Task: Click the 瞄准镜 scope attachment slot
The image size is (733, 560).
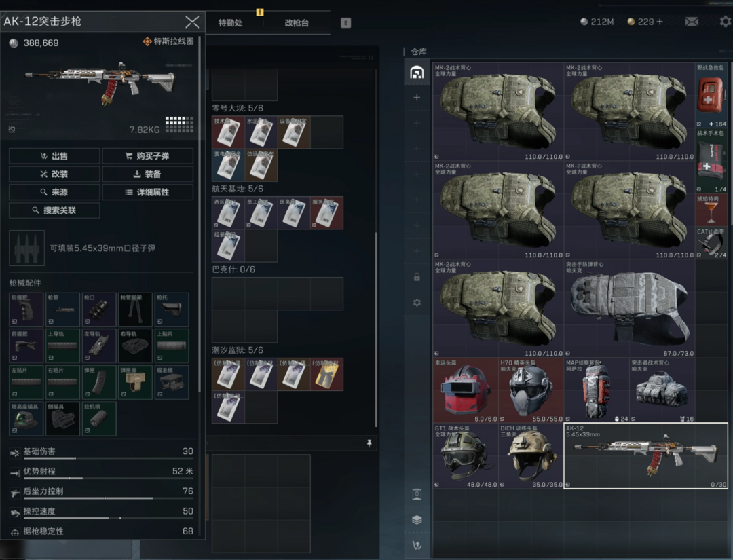Action: click(x=172, y=382)
